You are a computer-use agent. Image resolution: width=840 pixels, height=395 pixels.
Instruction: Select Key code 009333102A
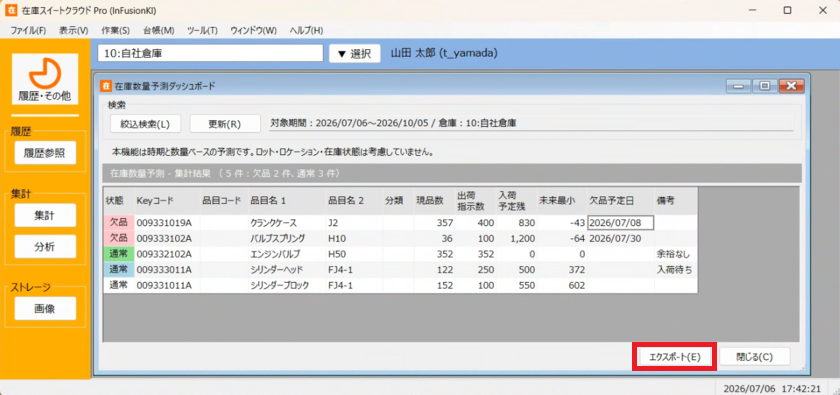[x=167, y=238]
